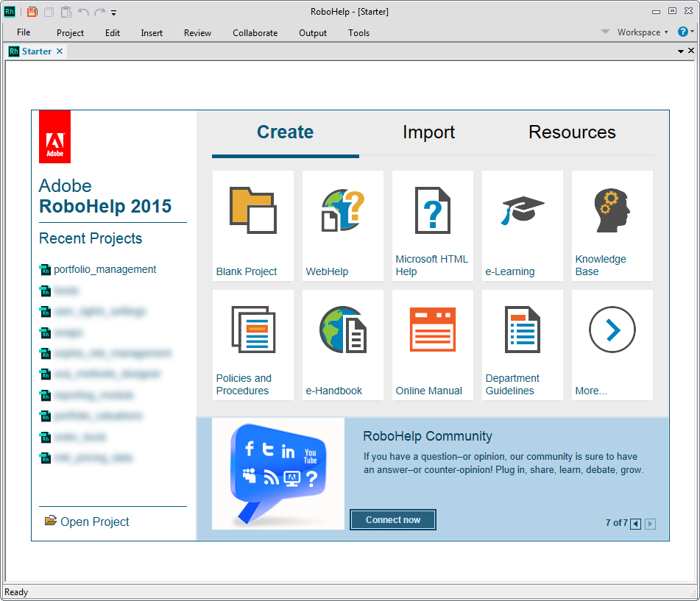Open the tab list dropdown arrow
The image size is (700, 601).
coord(681,51)
